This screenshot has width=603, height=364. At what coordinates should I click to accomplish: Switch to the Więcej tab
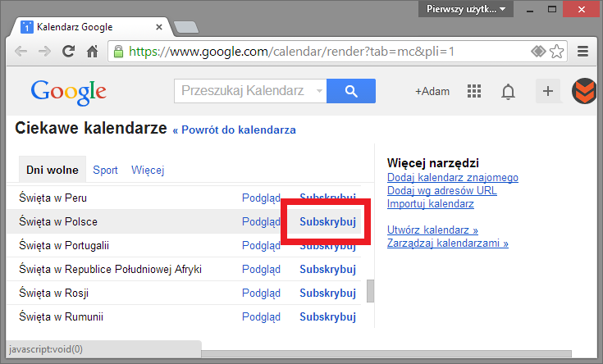click(148, 170)
